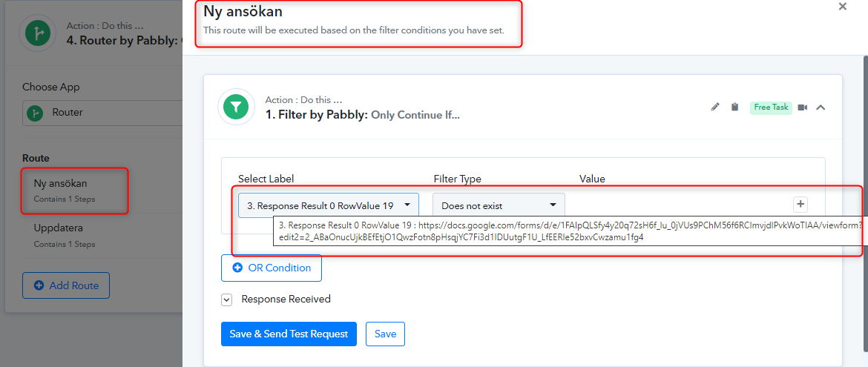868x367 pixels.
Task: Click the Add Route button
Action: pos(66,285)
